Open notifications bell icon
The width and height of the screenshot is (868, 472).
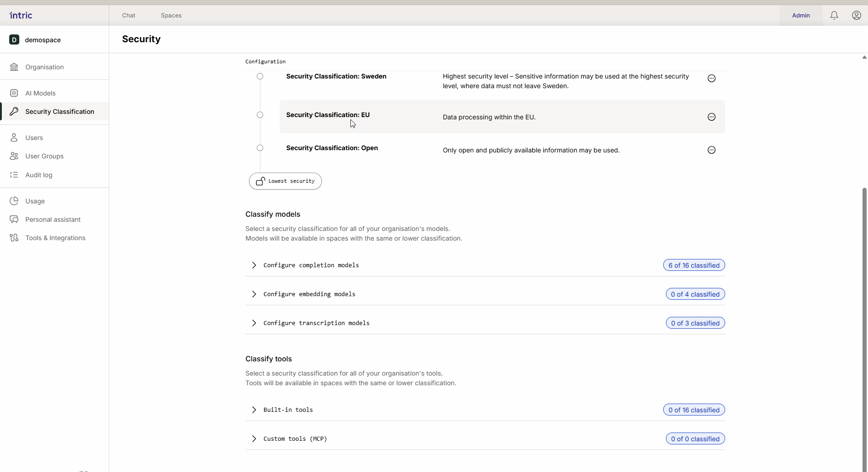coord(834,16)
